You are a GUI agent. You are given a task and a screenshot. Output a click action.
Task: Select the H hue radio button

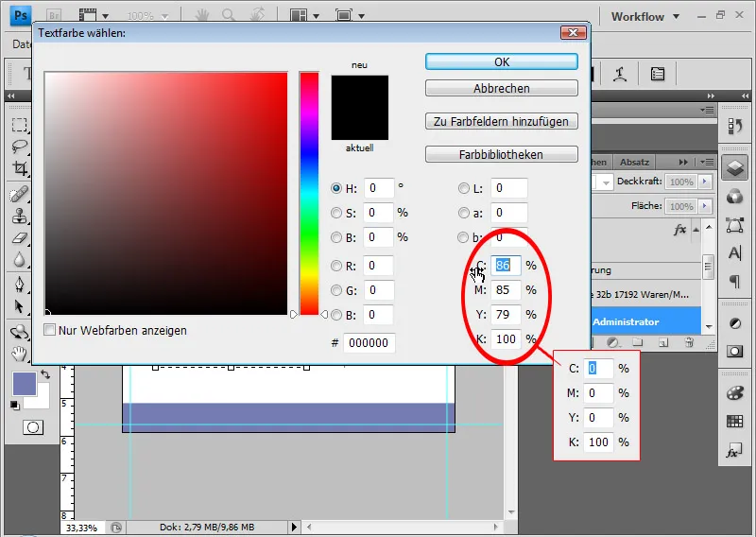(x=336, y=188)
